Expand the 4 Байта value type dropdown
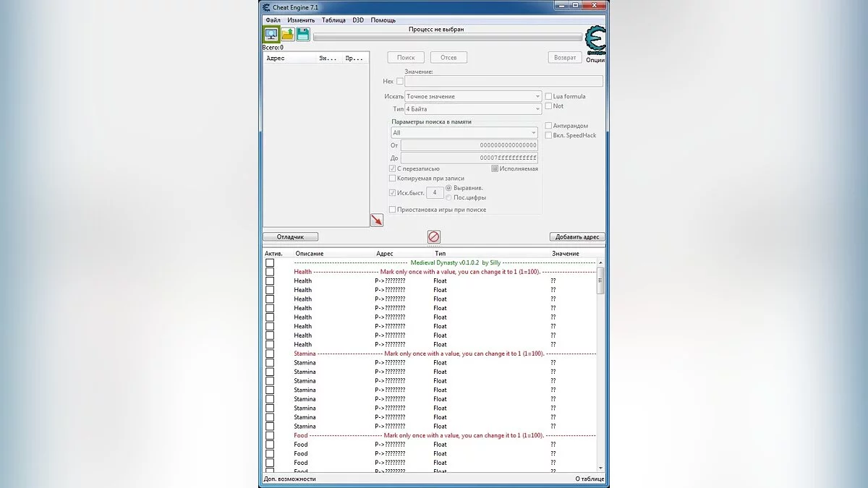Viewport: 868px width, 488px height. tap(472, 109)
